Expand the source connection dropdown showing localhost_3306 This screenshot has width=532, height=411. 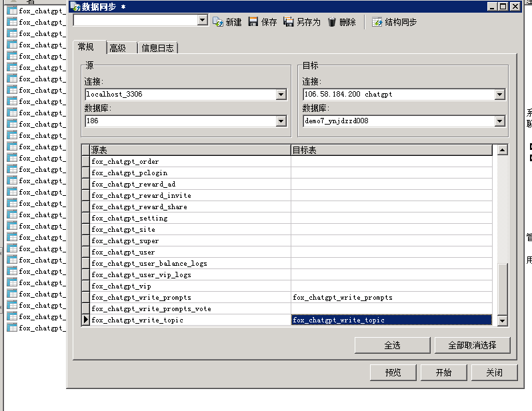(281, 95)
